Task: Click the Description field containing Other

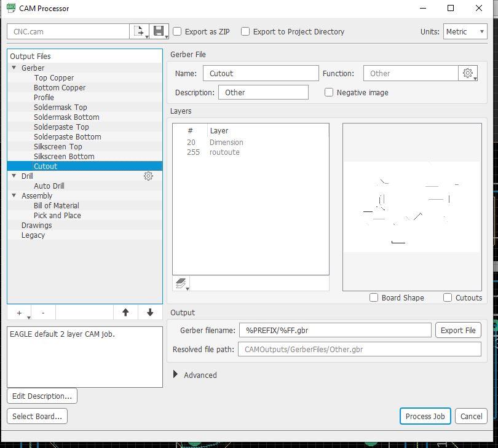Action: tap(263, 92)
